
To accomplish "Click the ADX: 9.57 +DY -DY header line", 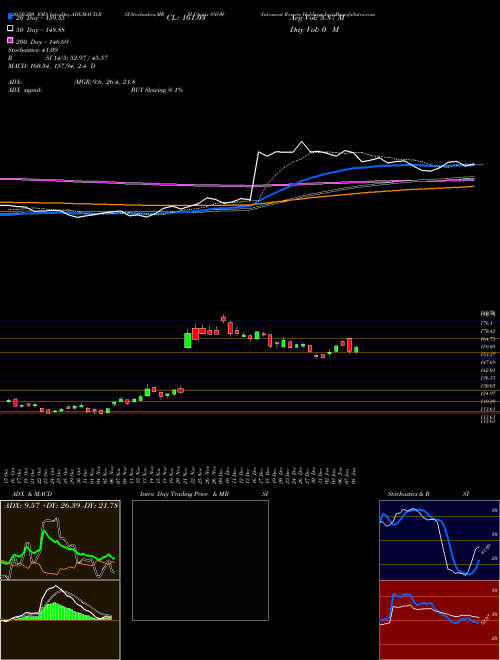I will [61, 505].
